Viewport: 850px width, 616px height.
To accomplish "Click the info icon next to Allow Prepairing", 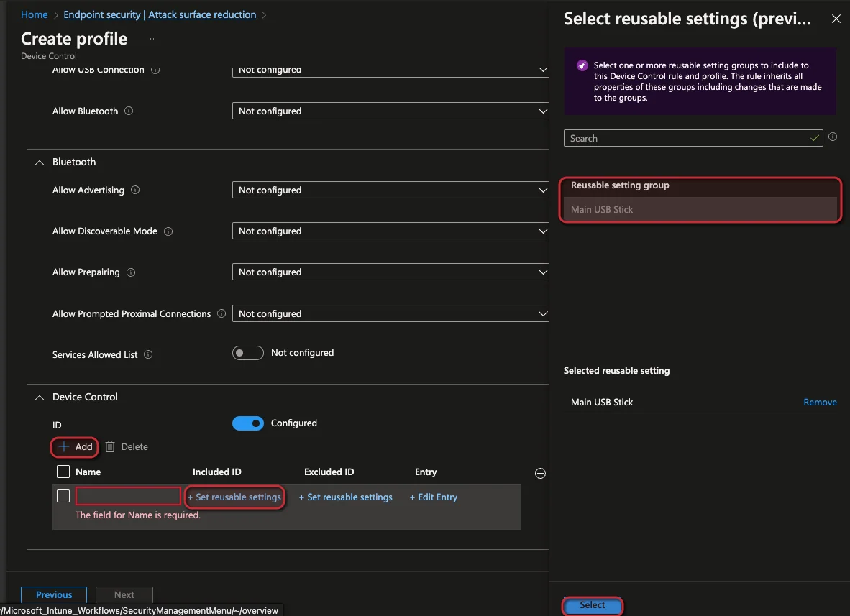I will (x=131, y=272).
